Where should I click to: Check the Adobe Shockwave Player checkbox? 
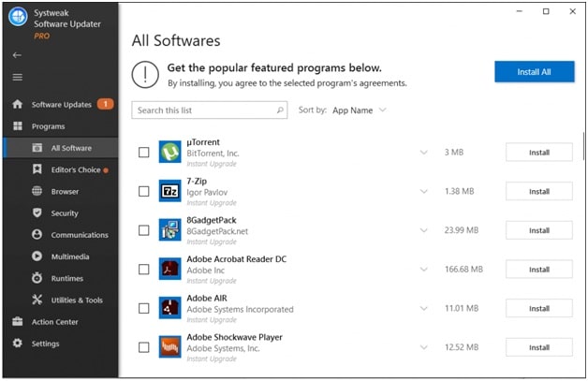(x=144, y=347)
